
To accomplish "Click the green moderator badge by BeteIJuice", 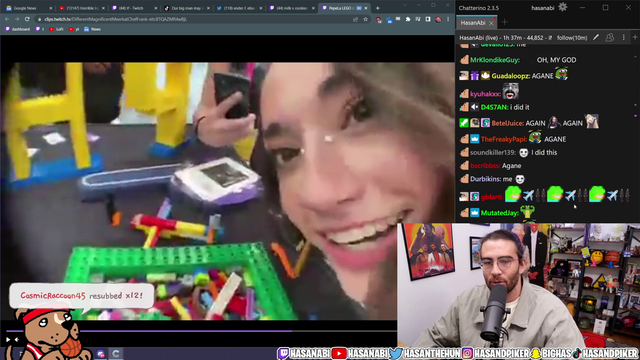I will [x=464, y=123].
